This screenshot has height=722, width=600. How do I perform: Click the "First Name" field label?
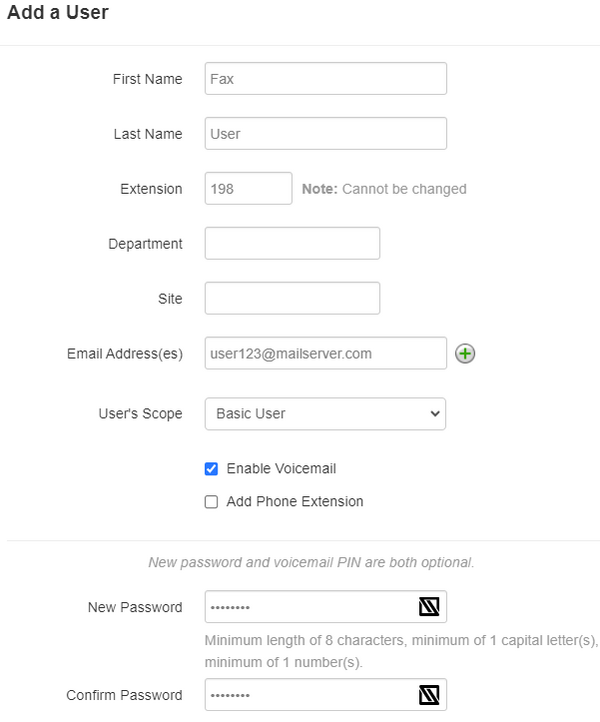pyautogui.click(x=147, y=79)
